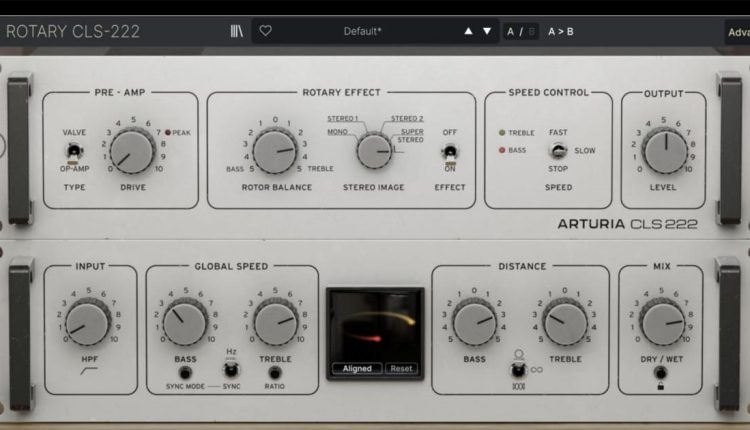Click the ARTURIA CLS 222 logo
750x430 pixels.
(627, 224)
